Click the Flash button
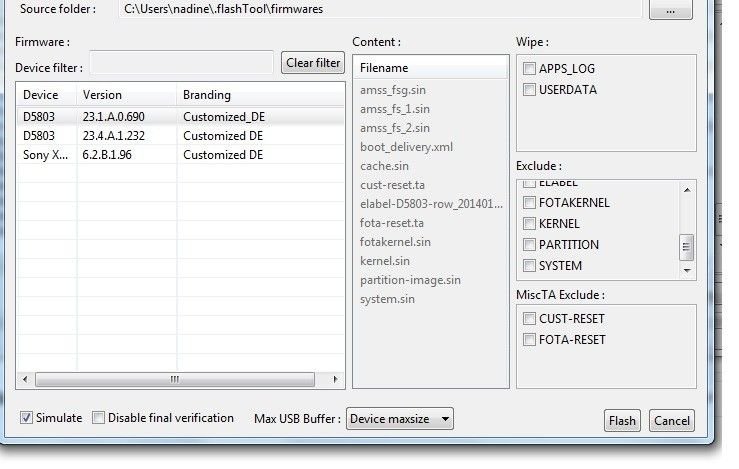Screen dimensions: 739x469 [622, 420]
